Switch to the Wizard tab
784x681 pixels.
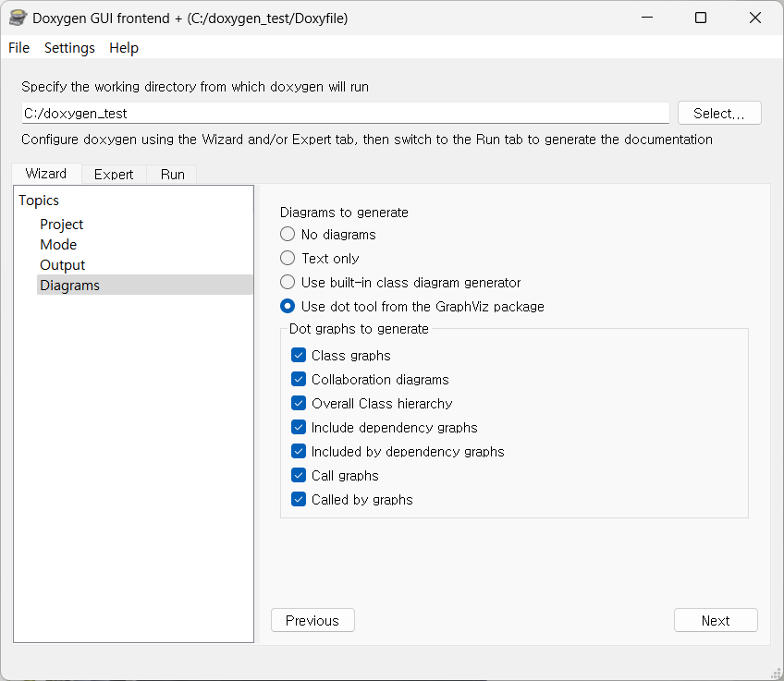46,174
